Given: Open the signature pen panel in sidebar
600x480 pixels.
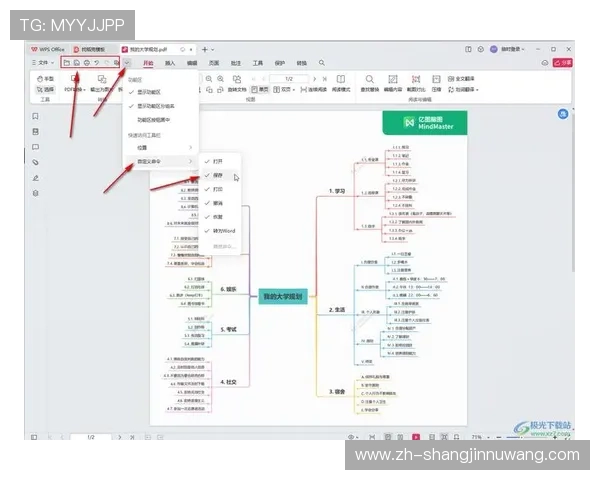Looking at the screenshot, I should click(x=36, y=178).
